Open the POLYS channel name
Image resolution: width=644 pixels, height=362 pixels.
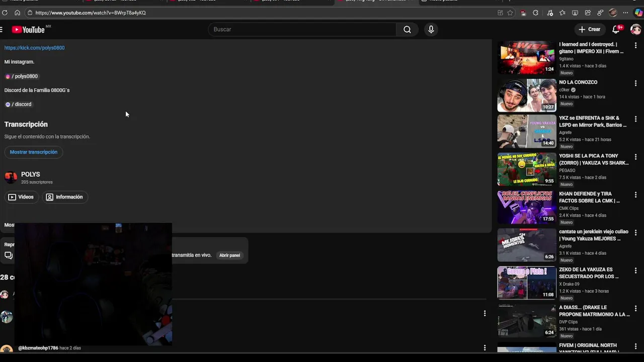(x=30, y=174)
